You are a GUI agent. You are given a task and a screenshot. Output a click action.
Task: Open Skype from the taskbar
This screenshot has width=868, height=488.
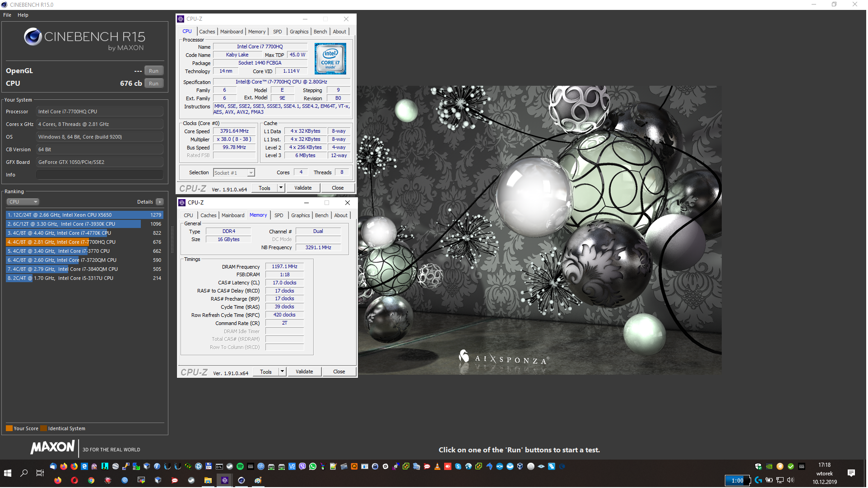pos(458,467)
